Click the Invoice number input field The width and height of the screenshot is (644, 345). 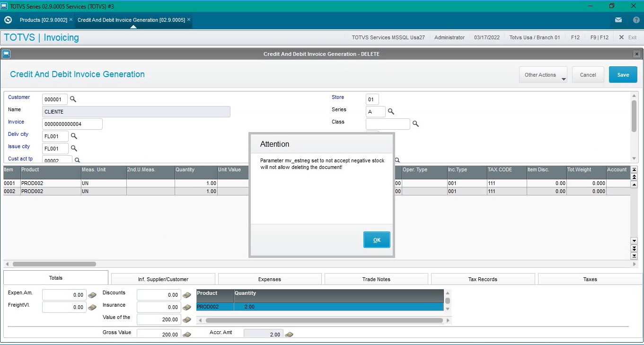pos(72,124)
